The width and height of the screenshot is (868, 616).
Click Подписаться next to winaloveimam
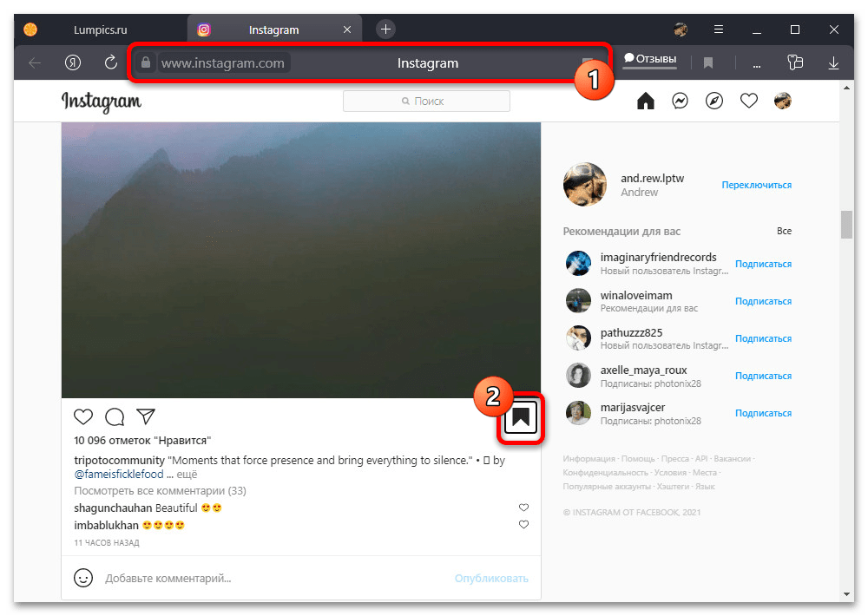pos(763,301)
